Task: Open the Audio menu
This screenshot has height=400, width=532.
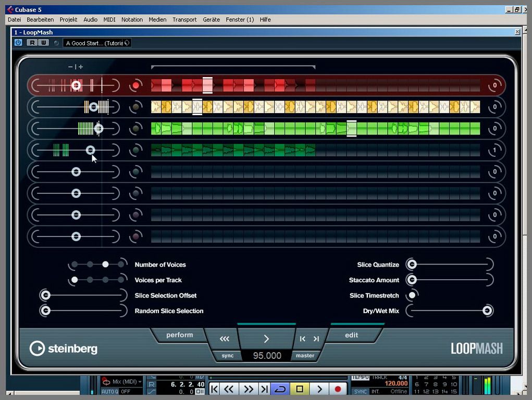Action: [x=90, y=20]
